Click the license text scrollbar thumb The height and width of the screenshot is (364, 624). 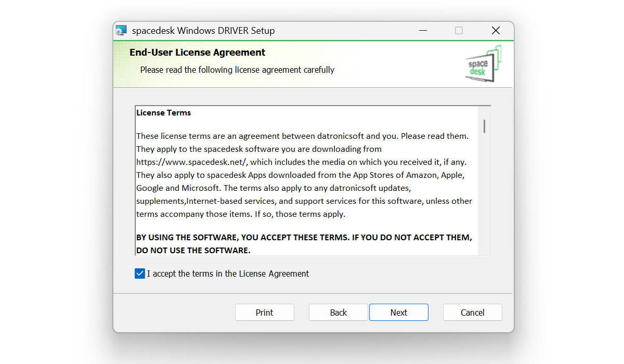(x=485, y=126)
